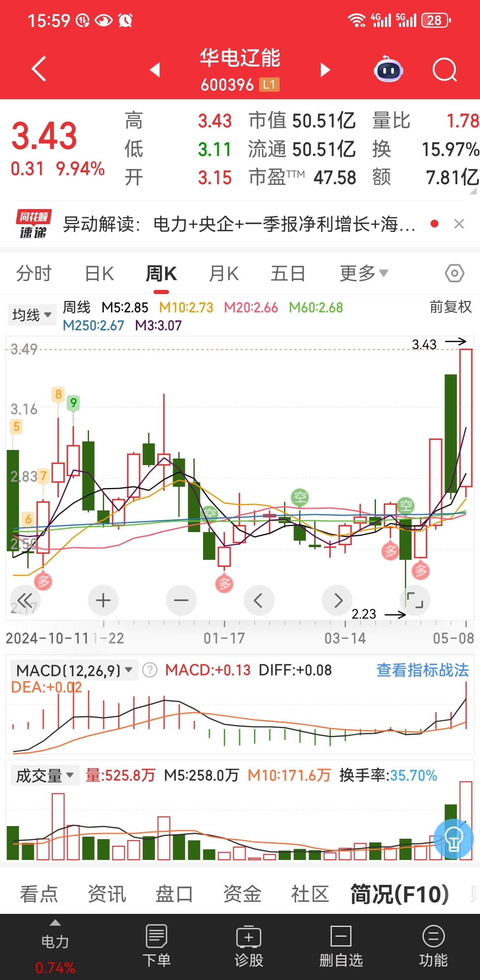Open 简况(F10) tab
Image resolution: width=480 pixels, height=980 pixels.
pos(400,894)
